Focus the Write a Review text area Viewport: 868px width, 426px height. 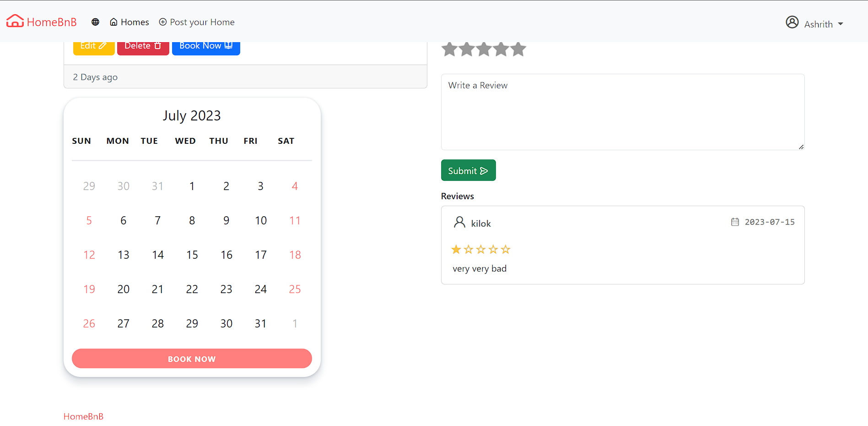pos(623,112)
